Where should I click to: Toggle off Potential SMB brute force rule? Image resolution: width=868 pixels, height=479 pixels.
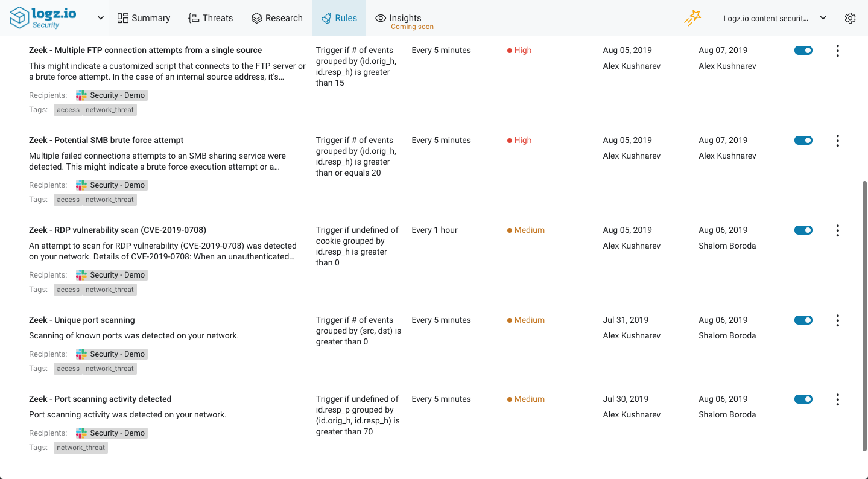point(803,141)
